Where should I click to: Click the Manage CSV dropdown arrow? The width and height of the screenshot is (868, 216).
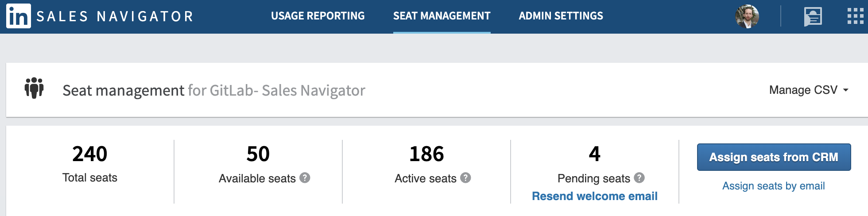[845, 90]
